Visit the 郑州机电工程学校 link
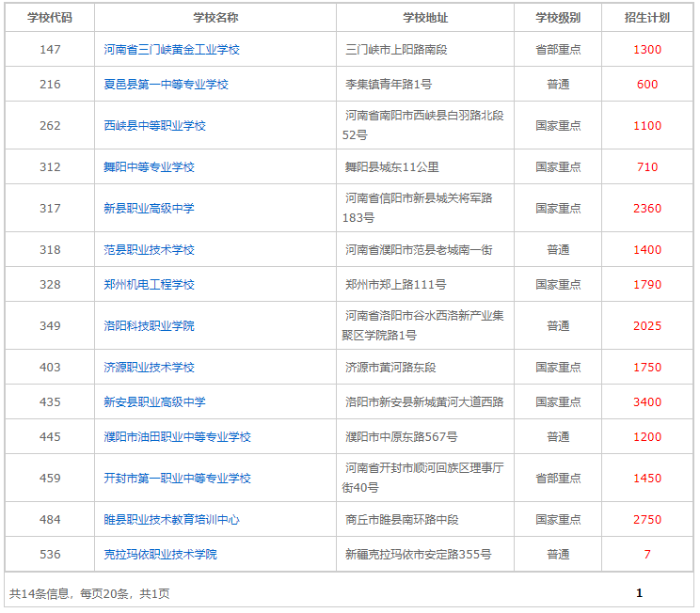700x613 pixels. pos(149,285)
